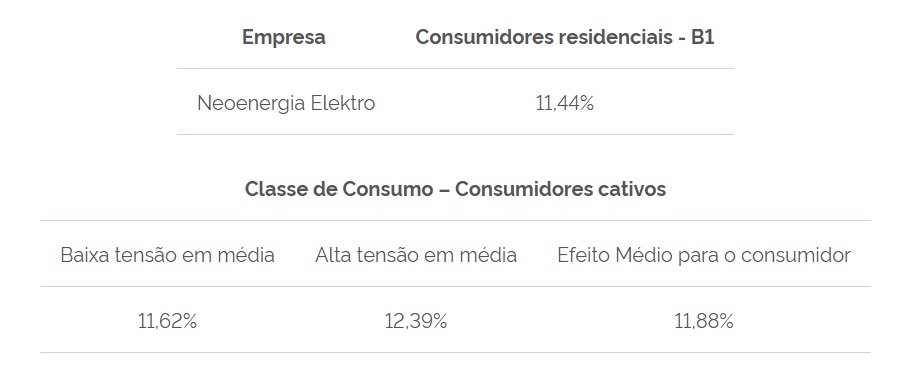Click the 11,62% value cell
The height and width of the screenshot is (381, 923).
[x=167, y=322]
